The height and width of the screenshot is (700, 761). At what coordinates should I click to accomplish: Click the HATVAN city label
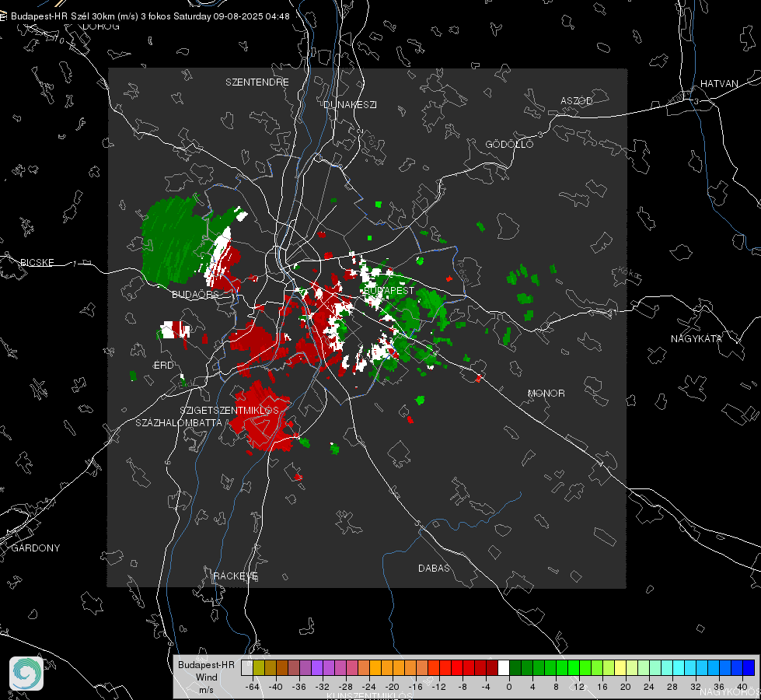point(719,83)
